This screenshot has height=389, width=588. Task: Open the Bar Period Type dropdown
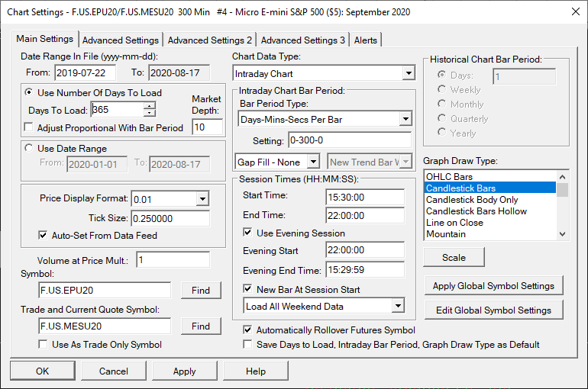point(405,120)
